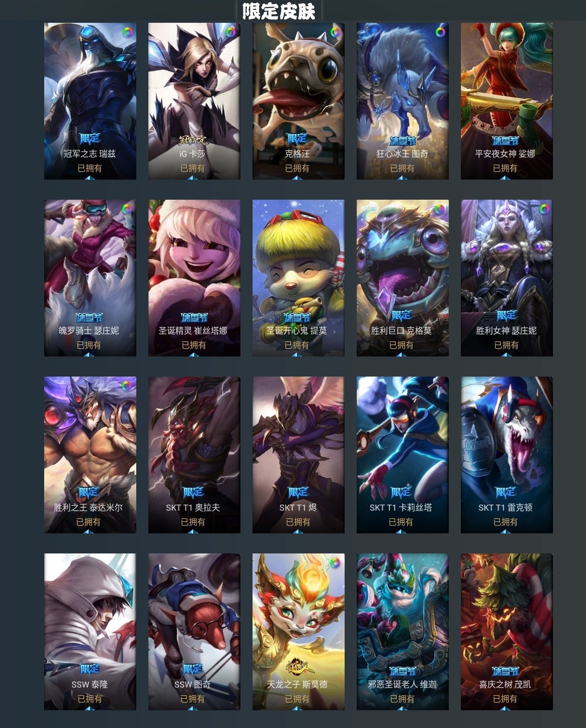Open chroma wheel icon on 天龙之子 斯莫德 card
Screen dimensions: 586x728
pos(336,563)
